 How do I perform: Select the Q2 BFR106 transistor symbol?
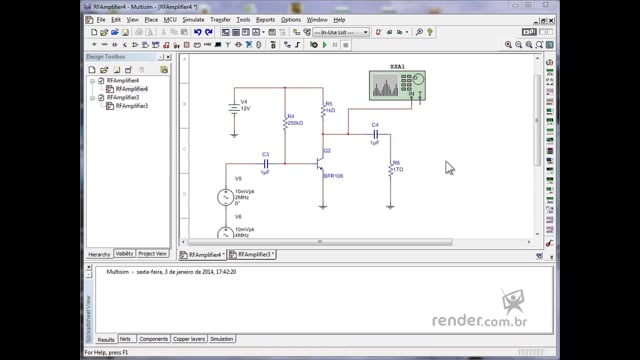[x=320, y=164]
